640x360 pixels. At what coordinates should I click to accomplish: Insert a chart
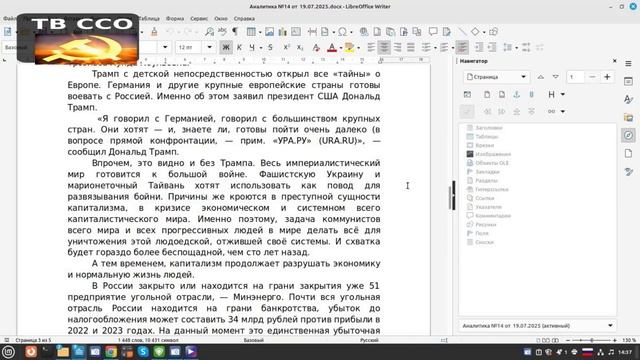click(x=282, y=31)
